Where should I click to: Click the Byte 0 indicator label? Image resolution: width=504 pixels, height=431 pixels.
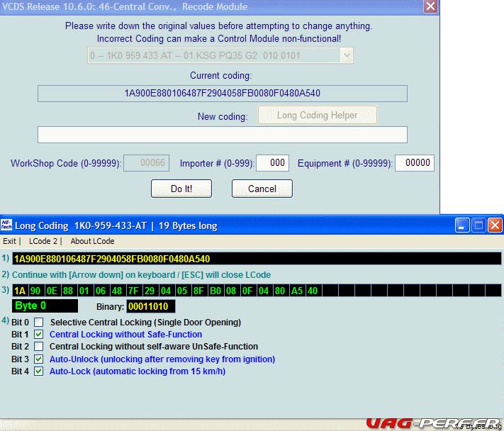point(45,306)
